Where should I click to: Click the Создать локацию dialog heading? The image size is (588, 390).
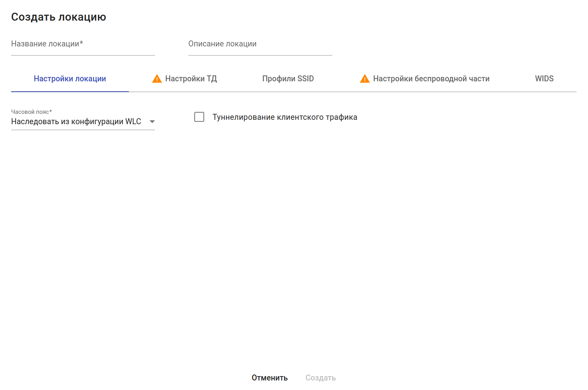[59, 17]
